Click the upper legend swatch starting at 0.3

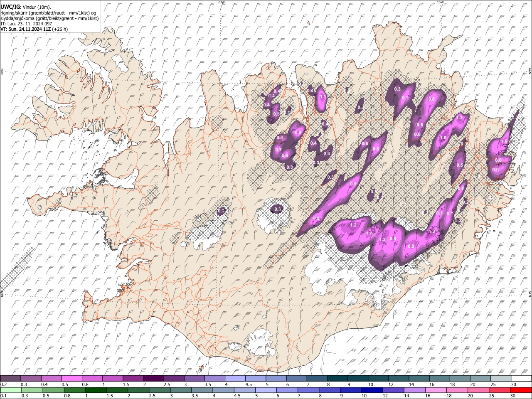point(31,378)
